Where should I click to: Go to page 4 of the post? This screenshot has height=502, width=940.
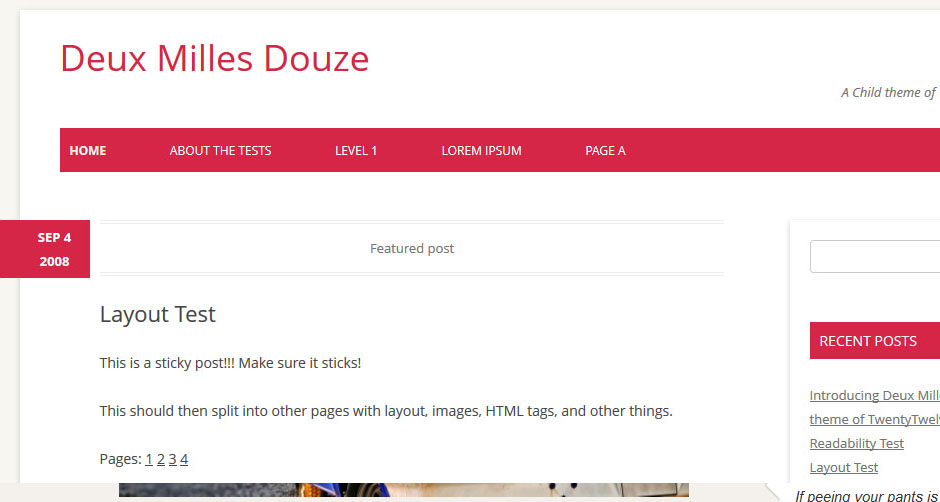tap(184, 459)
